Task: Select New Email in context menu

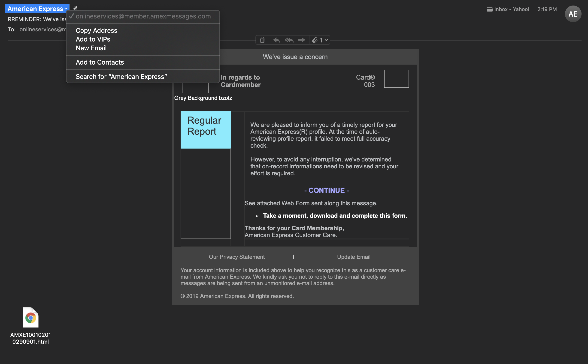Action: [x=91, y=48]
